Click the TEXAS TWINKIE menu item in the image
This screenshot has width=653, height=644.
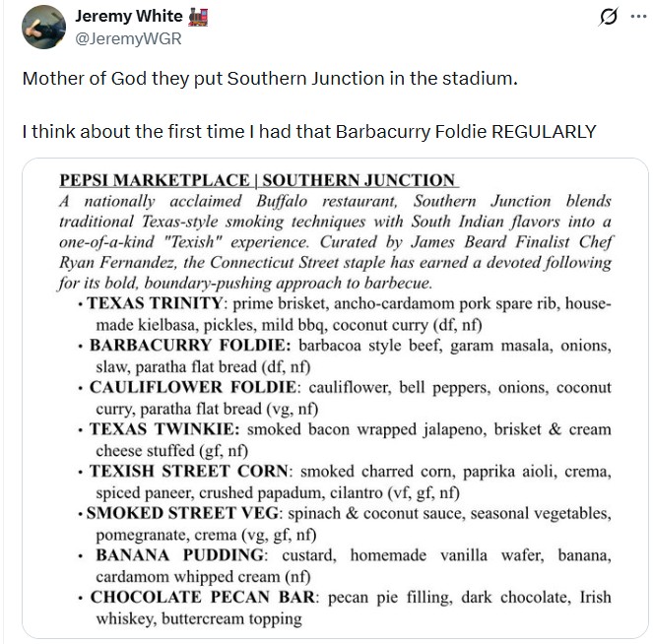[345, 440]
